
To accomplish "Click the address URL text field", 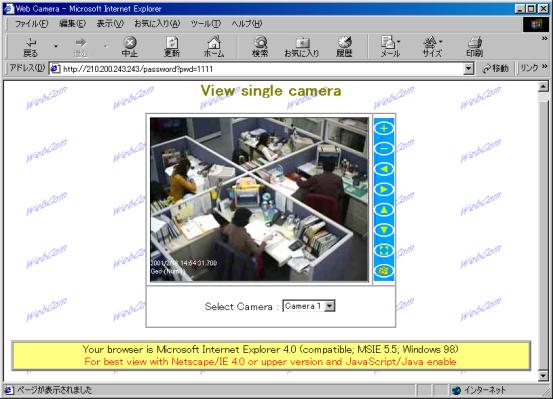I will coord(261,68).
